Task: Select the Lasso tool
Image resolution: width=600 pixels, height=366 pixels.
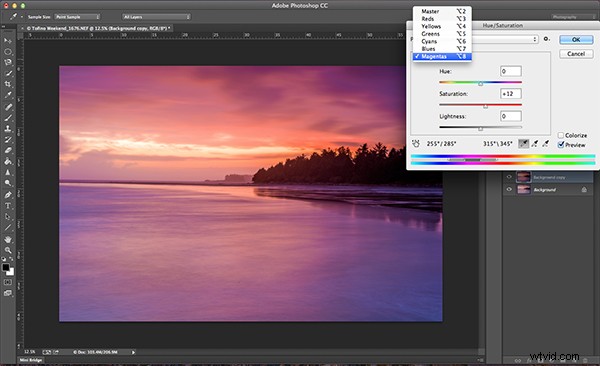Action: (8, 62)
